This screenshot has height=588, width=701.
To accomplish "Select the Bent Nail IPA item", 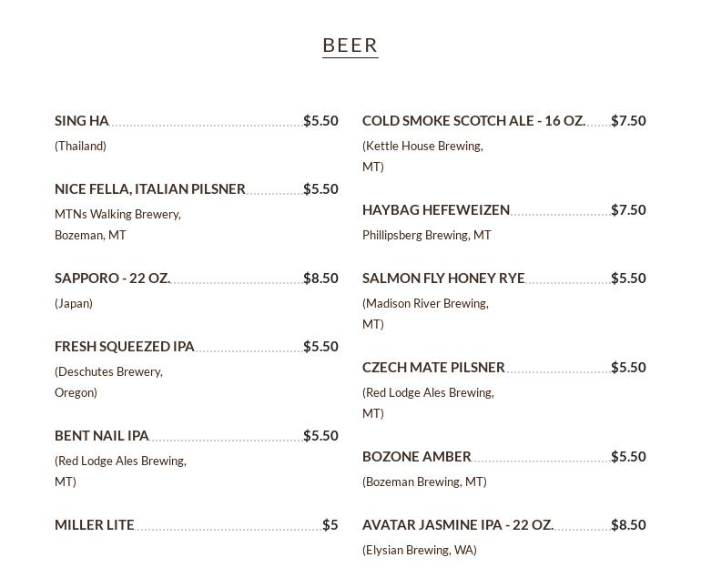I will pos(102,436).
